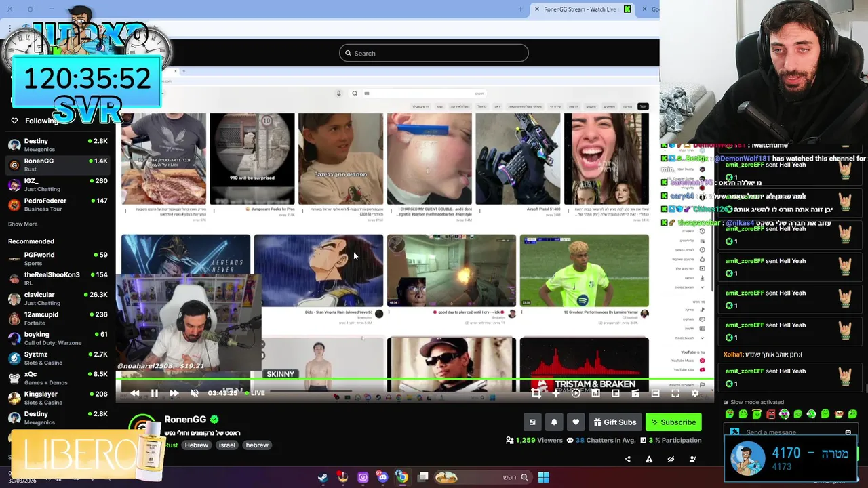Click the crossed-out eye icon
This screenshot has width=868, height=488.
pyautogui.click(x=671, y=460)
